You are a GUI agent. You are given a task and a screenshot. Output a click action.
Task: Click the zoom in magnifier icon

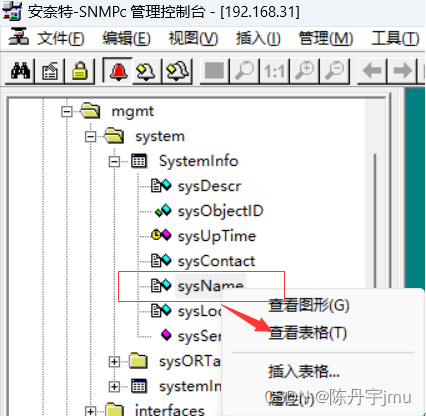pyautogui.click(x=305, y=70)
